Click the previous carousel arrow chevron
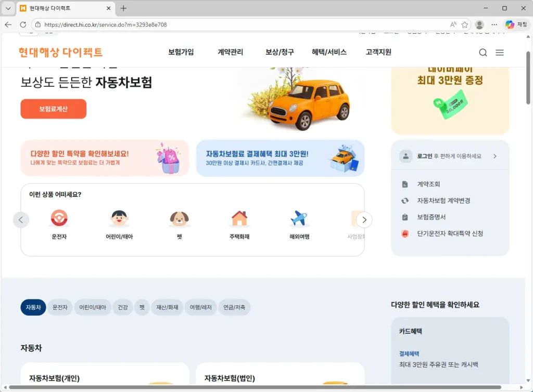Screen dimensions: 533x392 click(x=21, y=220)
